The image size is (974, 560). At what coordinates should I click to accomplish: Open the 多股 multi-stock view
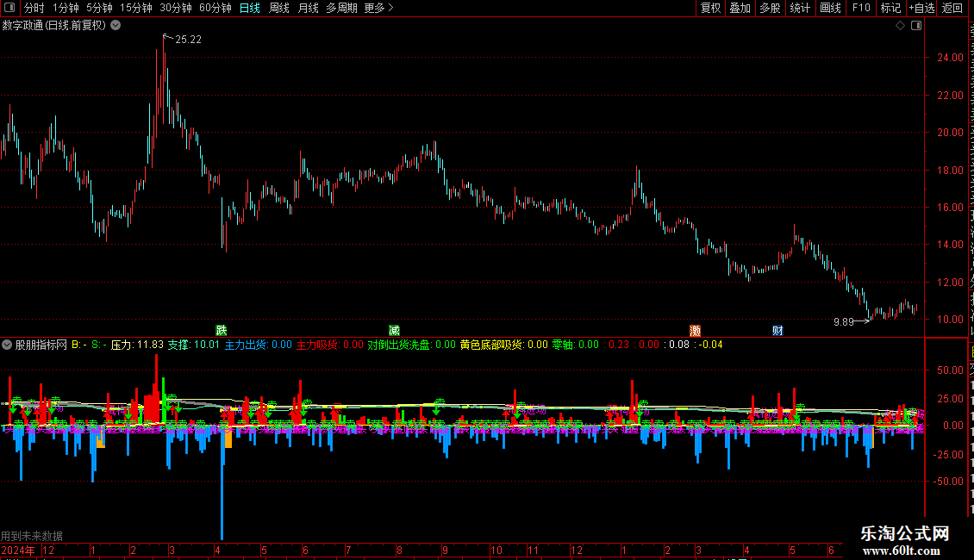770,8
